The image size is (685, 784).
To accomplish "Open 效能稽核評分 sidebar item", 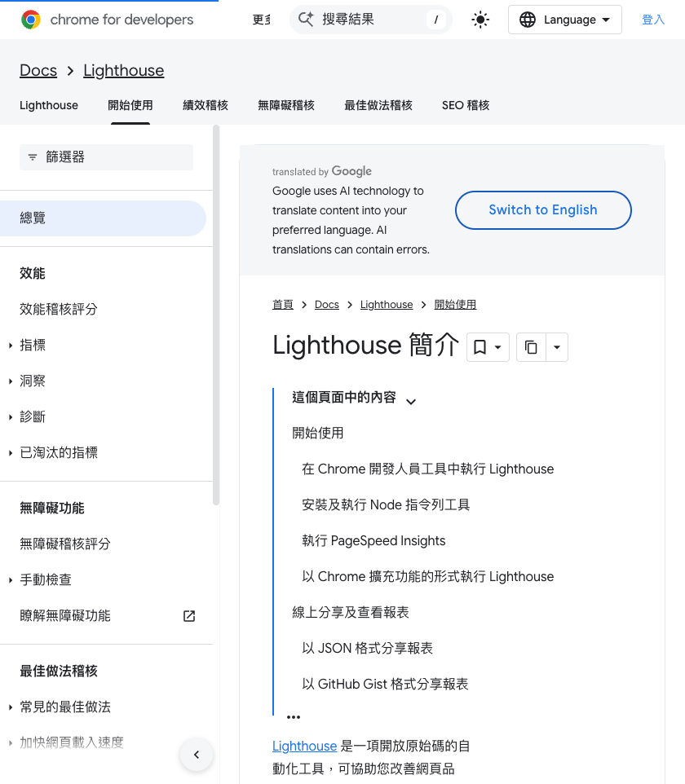I will [59, 309].
